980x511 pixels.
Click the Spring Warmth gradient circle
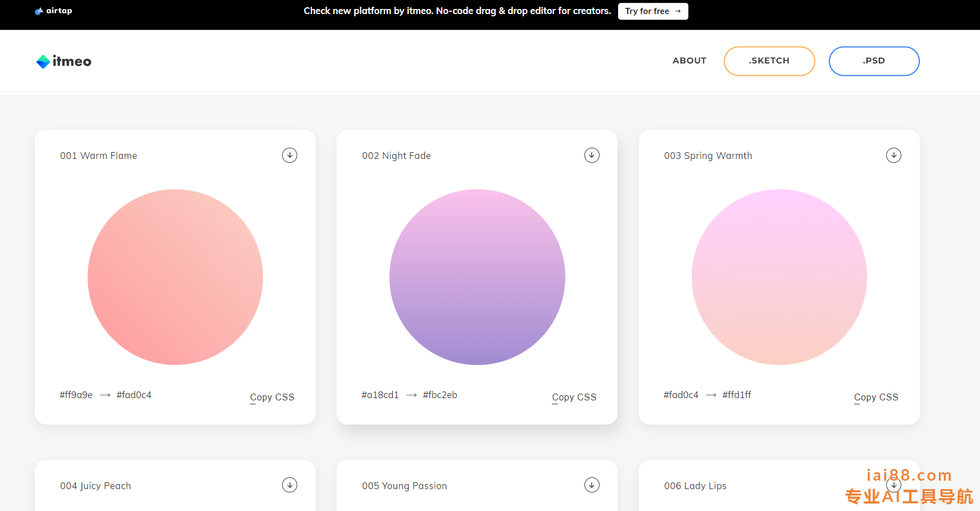pyautogui.click(x=779, y=277)
